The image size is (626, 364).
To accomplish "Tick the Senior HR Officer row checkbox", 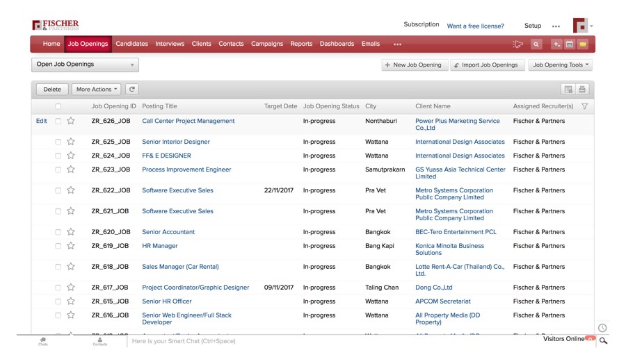I will pyautogui.click(x=58, y=301).
